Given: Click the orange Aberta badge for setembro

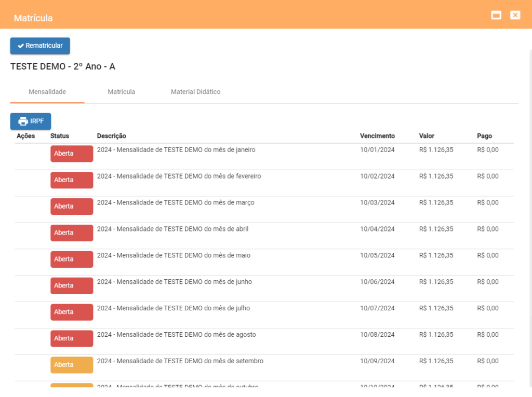Looking at the screenshot, I should 72,365.
